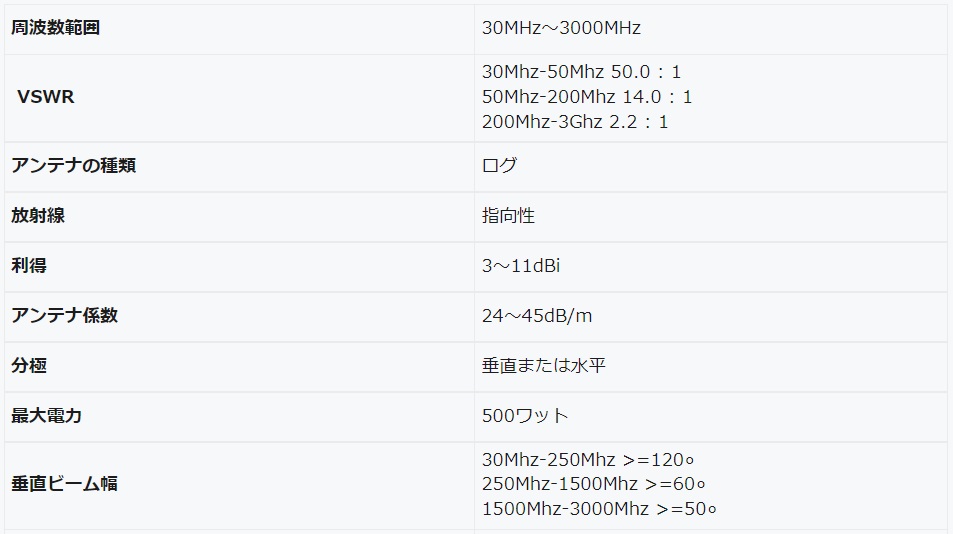Image resolution: width=953 pixels, height=534 pixels.
Task: Select the 500ワット value
Action: (x=525, y=416)
